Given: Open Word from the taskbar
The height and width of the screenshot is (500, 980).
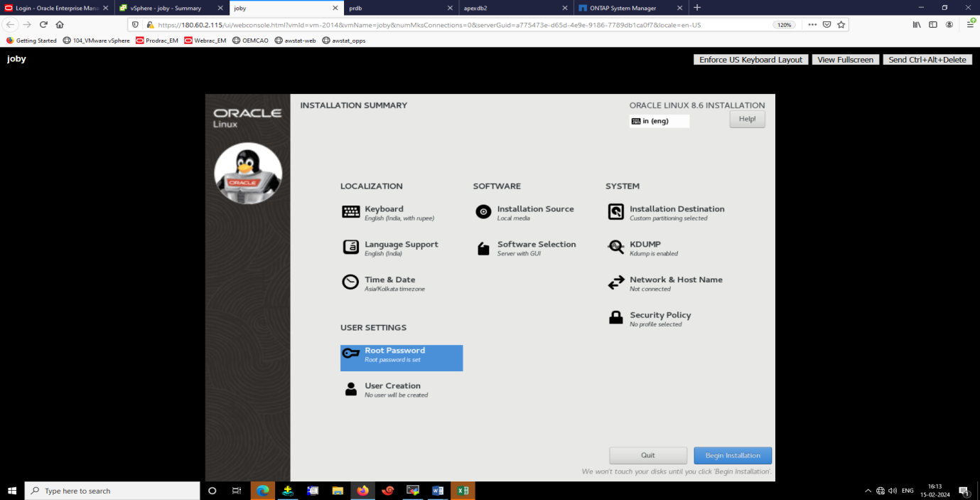Looking at the screenshot, I should pos(438,491).
